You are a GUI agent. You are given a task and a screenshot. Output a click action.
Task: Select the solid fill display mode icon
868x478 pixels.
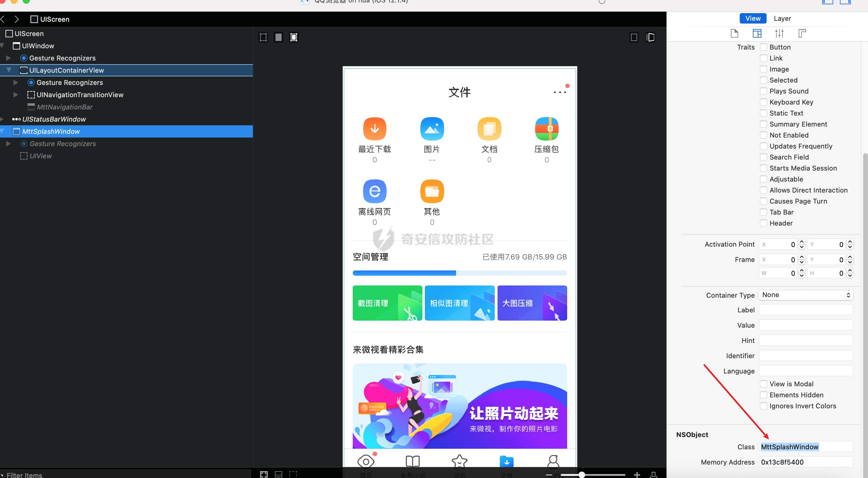[x=278, y=37]
